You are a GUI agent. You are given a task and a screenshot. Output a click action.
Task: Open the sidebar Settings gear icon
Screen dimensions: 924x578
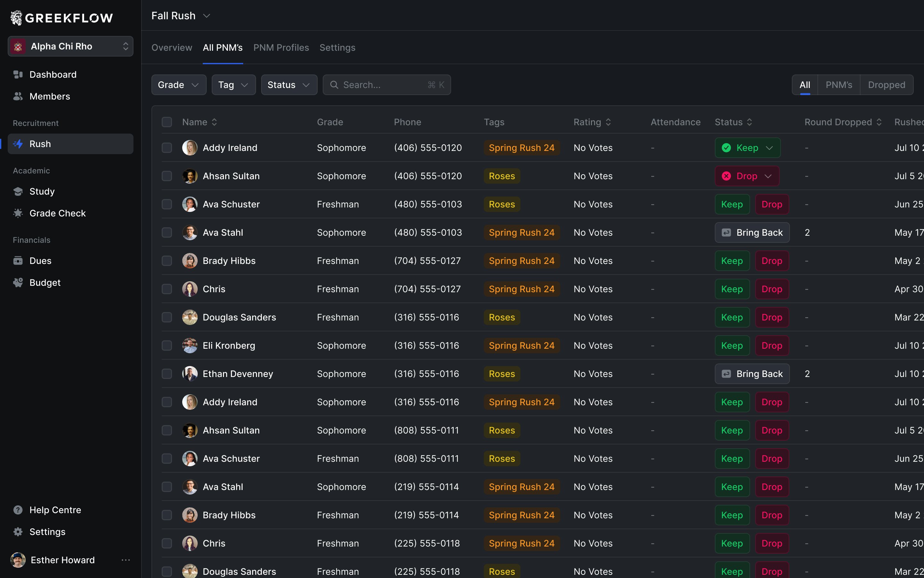pos(18,532)
